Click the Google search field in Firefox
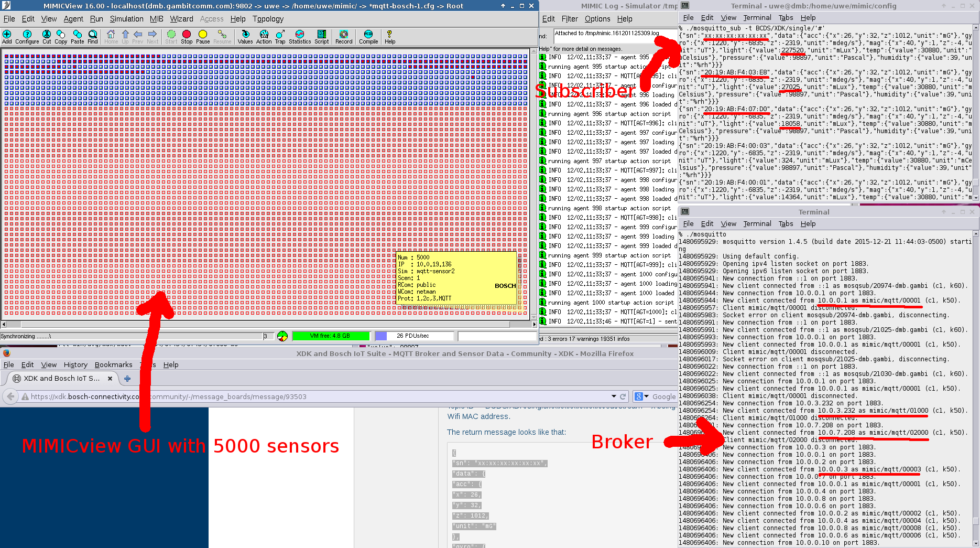 [x=664, y=397]
